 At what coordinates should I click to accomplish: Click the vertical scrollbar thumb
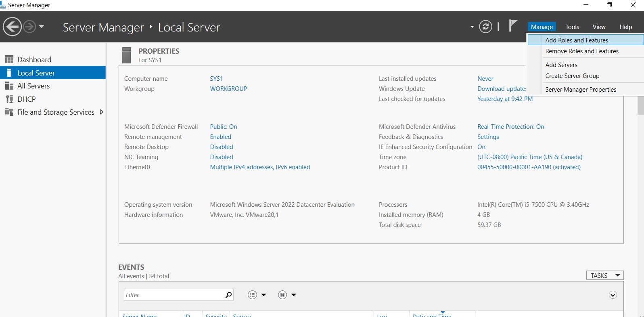tap(640, 106)
